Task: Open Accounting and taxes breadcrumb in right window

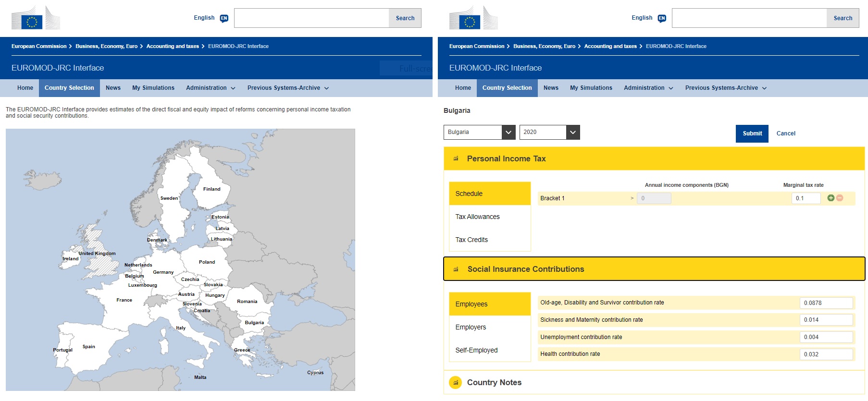Action: click(610, 46)
